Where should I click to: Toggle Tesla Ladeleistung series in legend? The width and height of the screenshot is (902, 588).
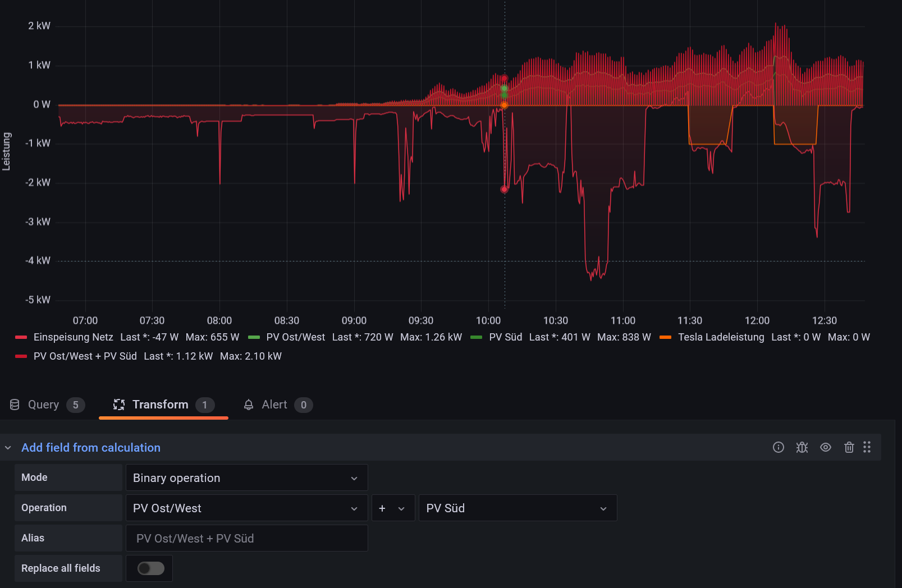(721, 337)
